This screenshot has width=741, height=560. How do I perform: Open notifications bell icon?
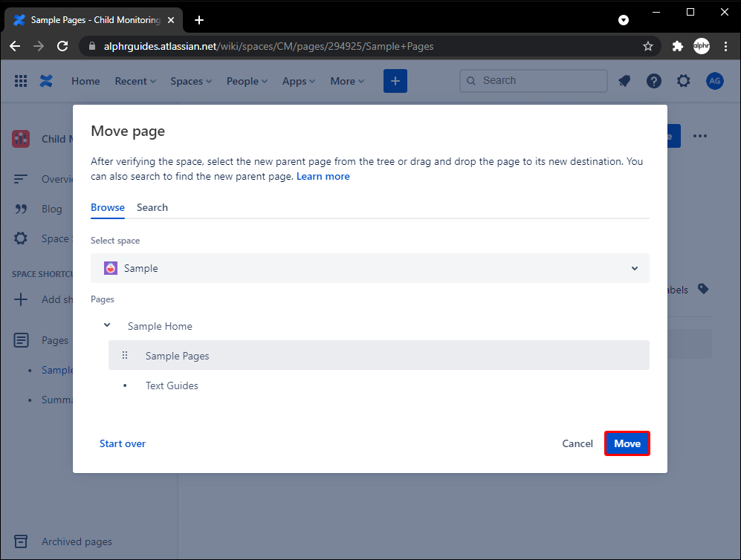[624, 81]
